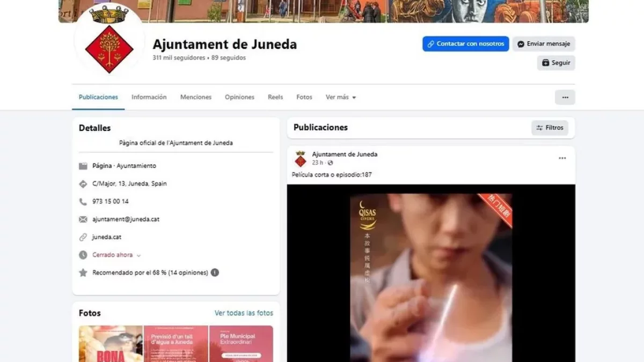The height and width of the screenshot is (362, 644).
Task: Open the post options three-dot menu
Action: pyautogui.click(x=562, y=158)
